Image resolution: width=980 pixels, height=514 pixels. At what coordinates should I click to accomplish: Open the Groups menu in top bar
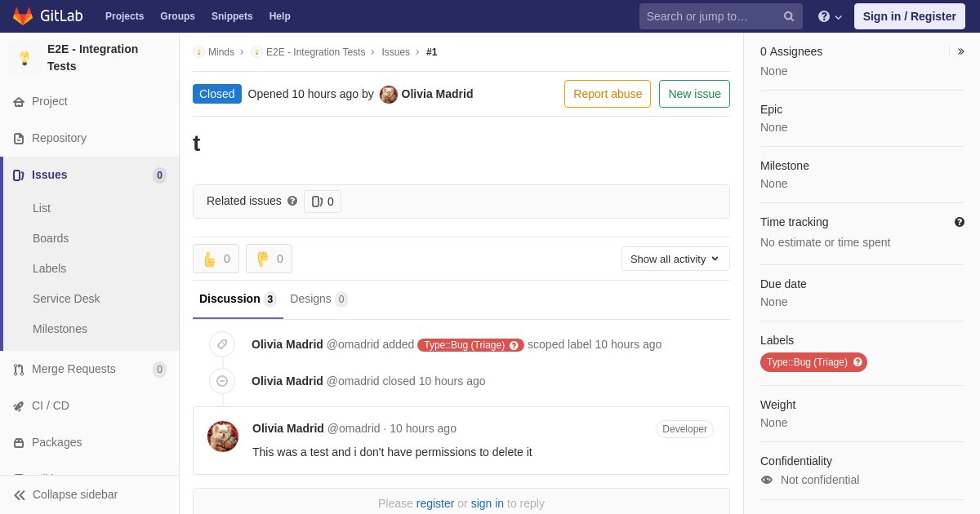click(177, 16)
